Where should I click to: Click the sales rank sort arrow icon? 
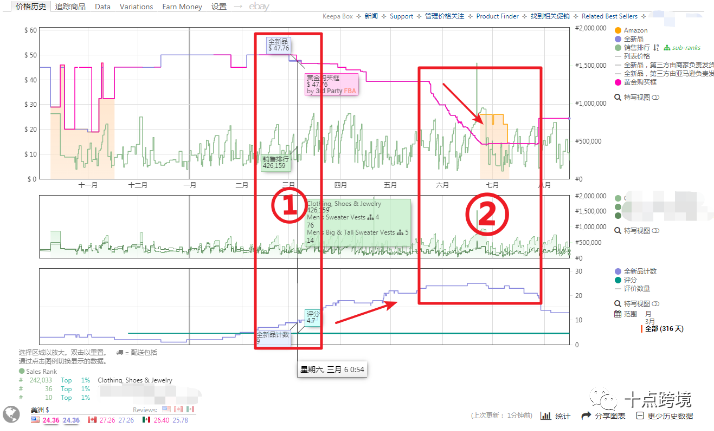tap(656, 47)
